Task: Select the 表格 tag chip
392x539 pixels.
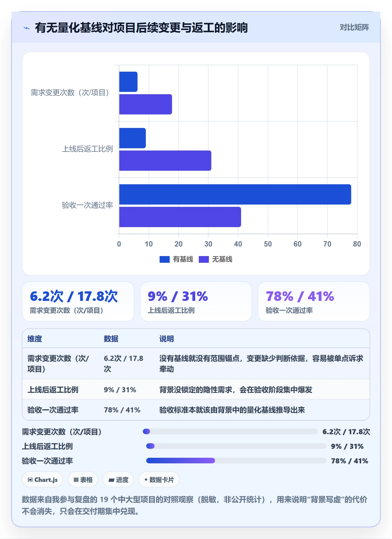Action: (83, 480)
